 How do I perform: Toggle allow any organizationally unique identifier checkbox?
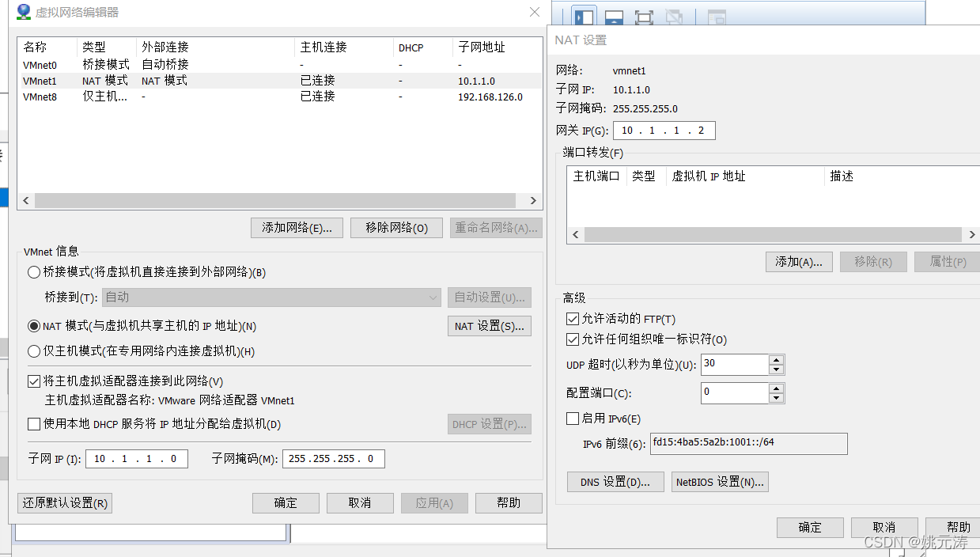coord(573,339)
